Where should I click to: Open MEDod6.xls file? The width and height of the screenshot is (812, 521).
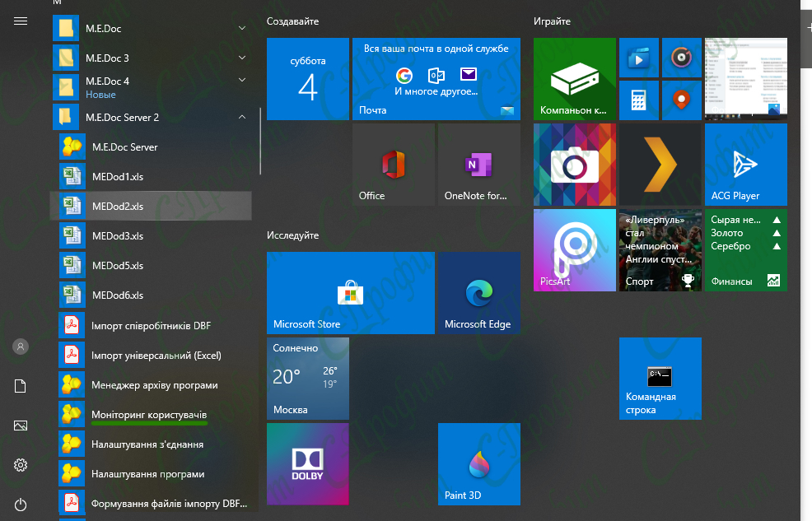click(x=152, y=295)
